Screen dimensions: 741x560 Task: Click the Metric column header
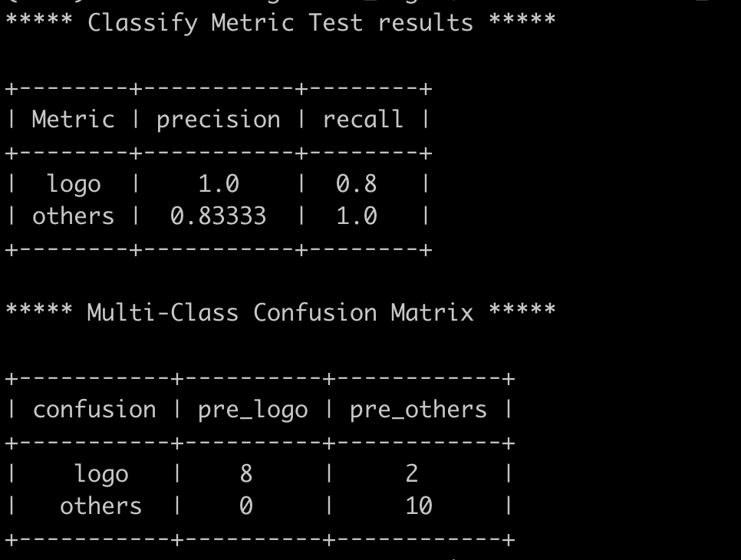tap(73, 120)
